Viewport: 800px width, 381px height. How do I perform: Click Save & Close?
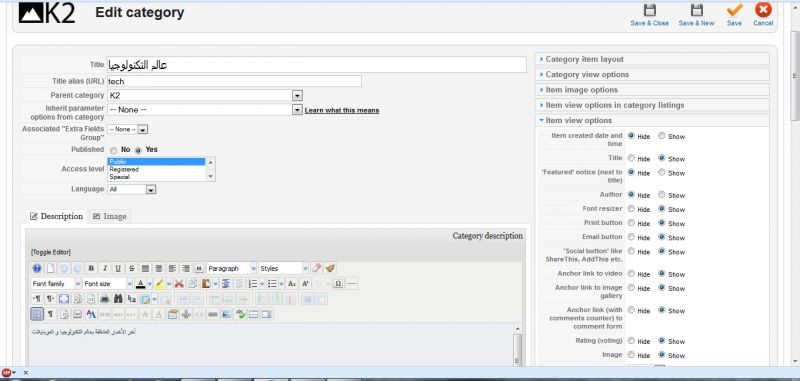[x=649, y=15]
